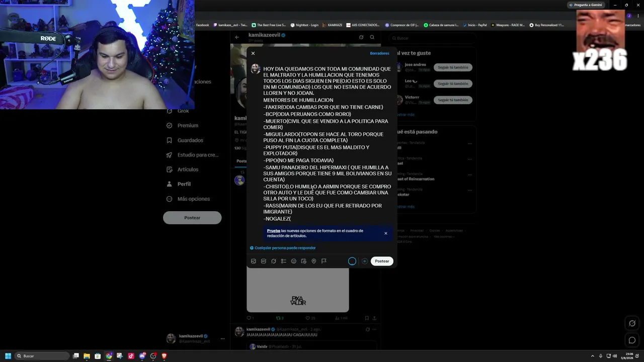This screenshot has width=644, height=362.
Task: Search the kamikazeevil profile with the magnifier
Action: (x=372, y=37)
